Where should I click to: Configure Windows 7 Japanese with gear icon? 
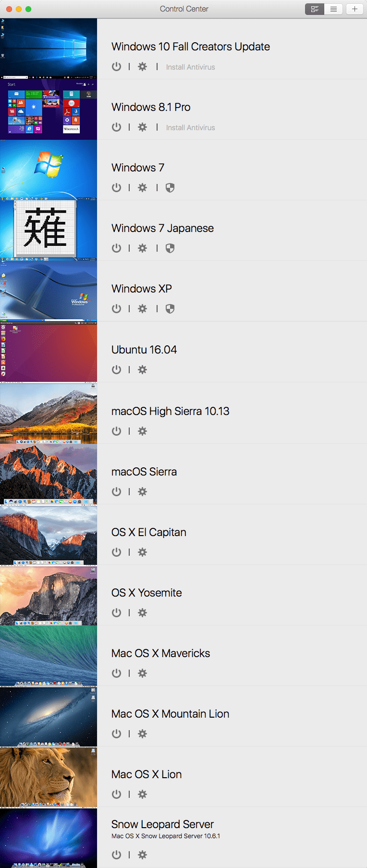pyautogui.click(x=142, y=248)
